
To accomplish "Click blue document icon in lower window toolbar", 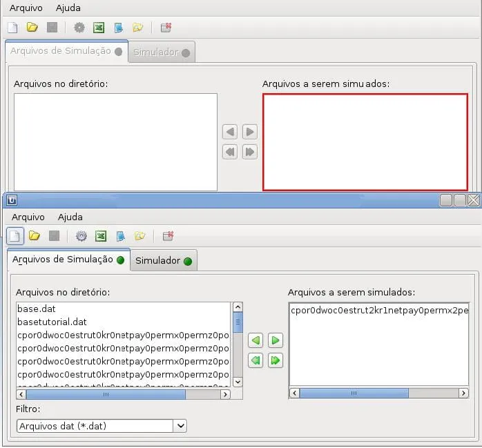I will [x=120, y=236].
